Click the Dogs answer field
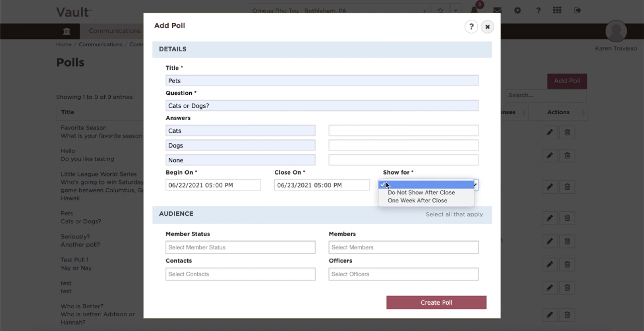The width and height of the screenshot is (644, 331). point(240,145)
